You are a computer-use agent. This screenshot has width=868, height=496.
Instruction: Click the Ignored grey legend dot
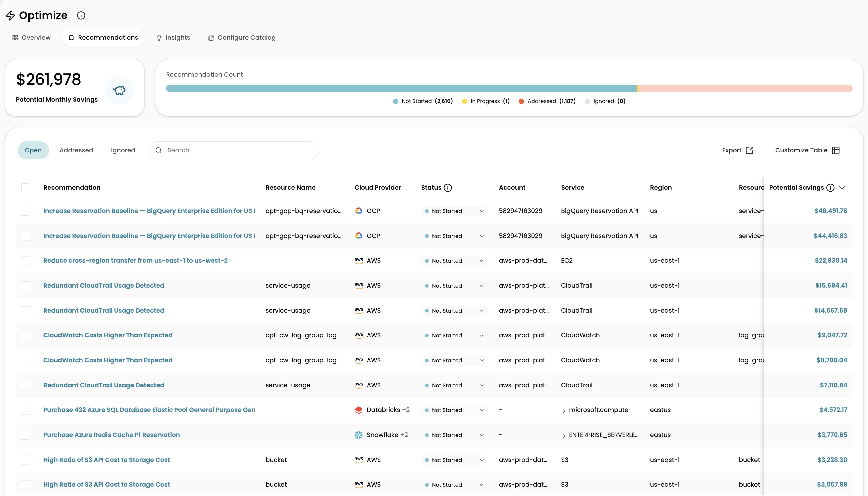[587, 101]
